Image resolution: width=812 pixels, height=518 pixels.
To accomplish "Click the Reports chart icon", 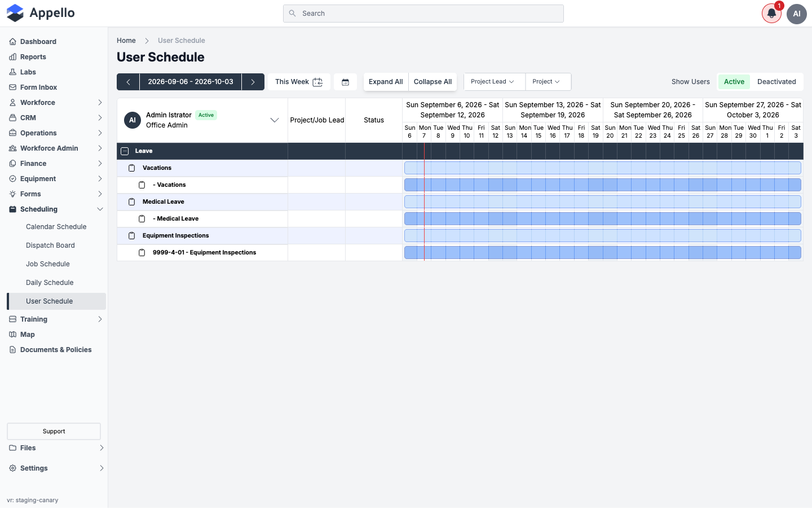I will pos(12,57).
